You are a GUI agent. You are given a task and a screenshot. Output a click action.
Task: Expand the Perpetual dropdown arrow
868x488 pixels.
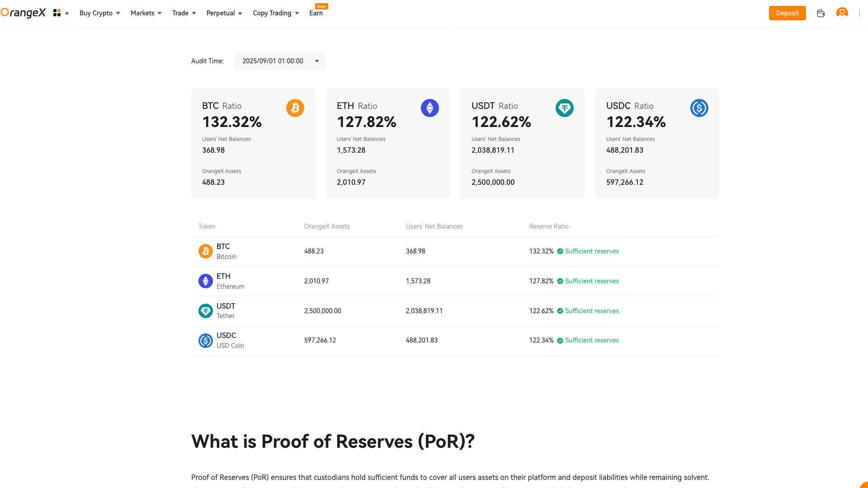240,14
